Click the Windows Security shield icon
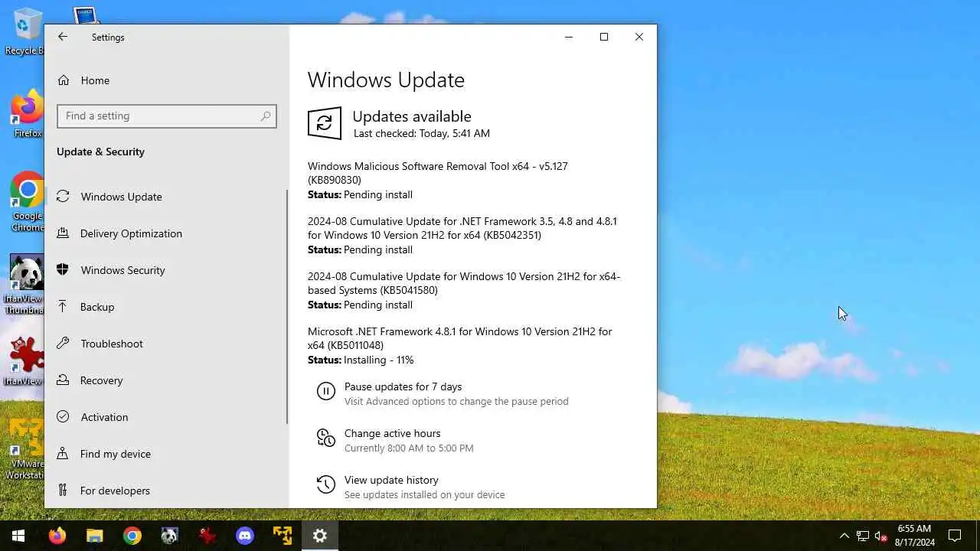The width and height of the screenshot is (980, 551). [x=64, y=270]
